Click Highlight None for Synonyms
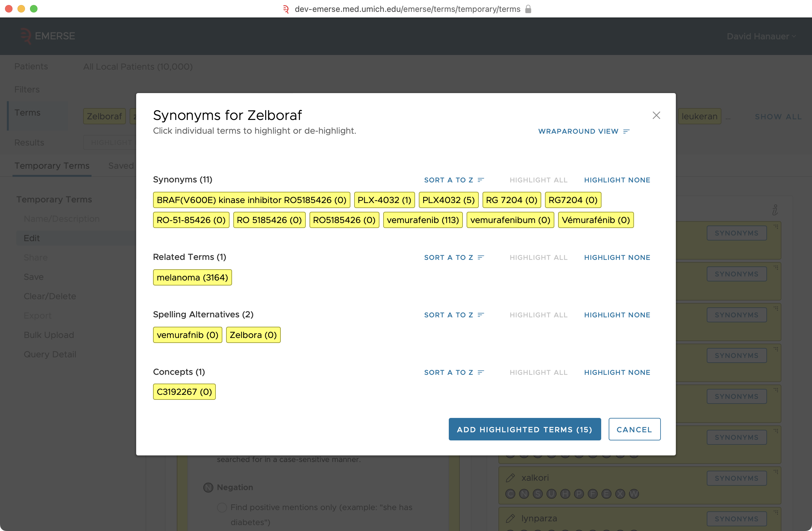The image size is (812, 531). coord(617,180)
